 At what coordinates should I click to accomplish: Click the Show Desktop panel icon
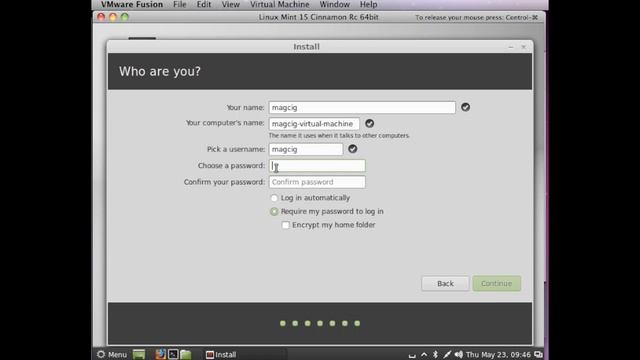(x=139, y=354)
